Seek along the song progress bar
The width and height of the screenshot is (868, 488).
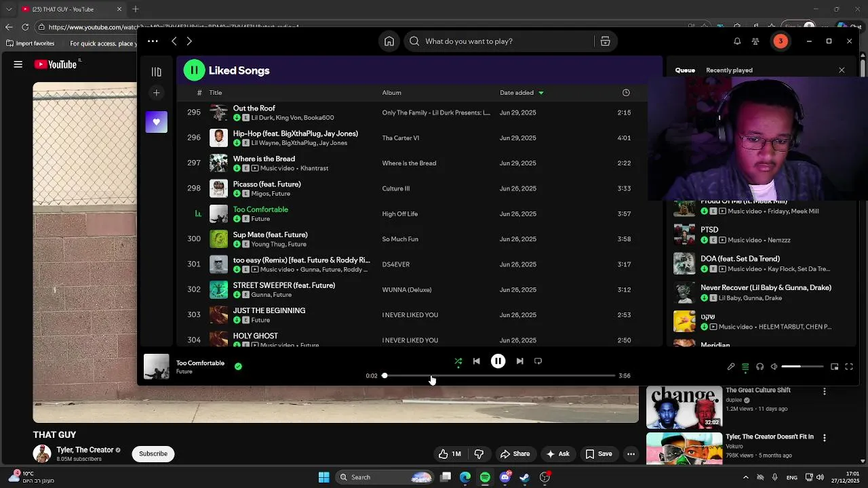coord(499,375)
